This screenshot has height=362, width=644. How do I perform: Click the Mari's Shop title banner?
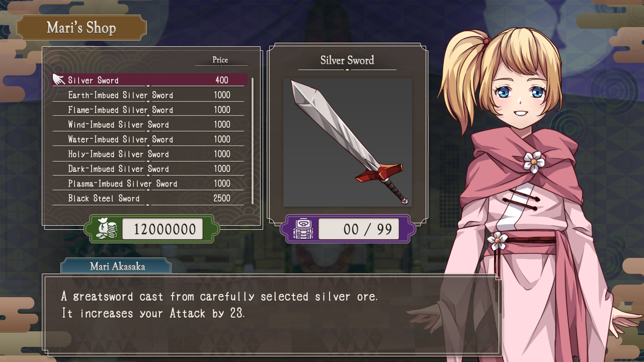point(82,28)
